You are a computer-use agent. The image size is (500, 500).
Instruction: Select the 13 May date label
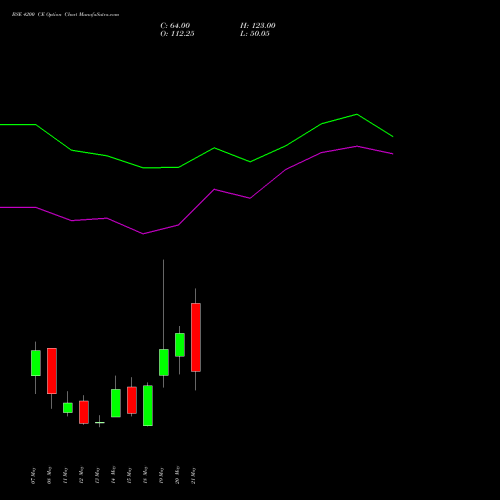pyautogui.click(x=97, y=476)
